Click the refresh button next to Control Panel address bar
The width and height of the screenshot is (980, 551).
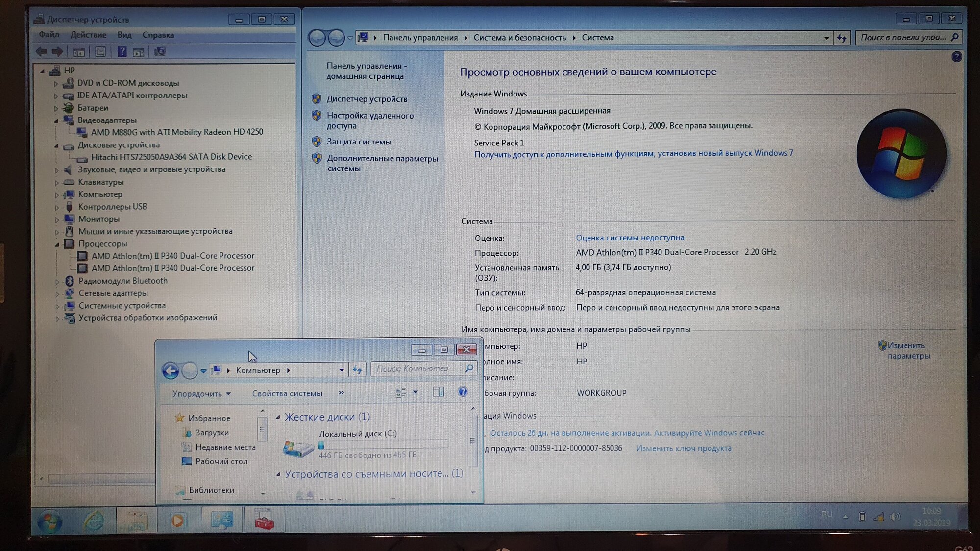click(x=842, y=38)
